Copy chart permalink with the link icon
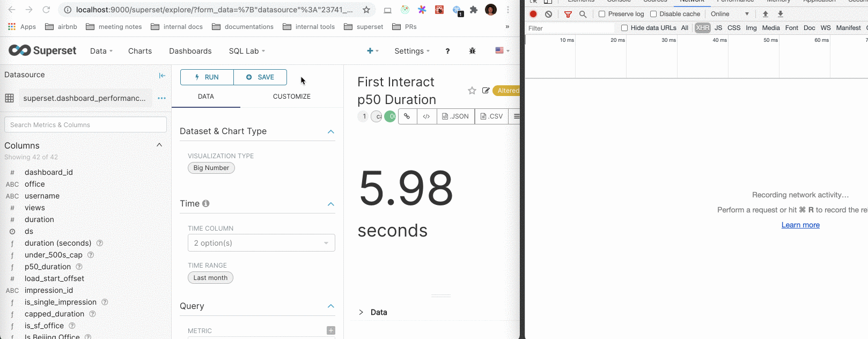 [x=407, y=116]
